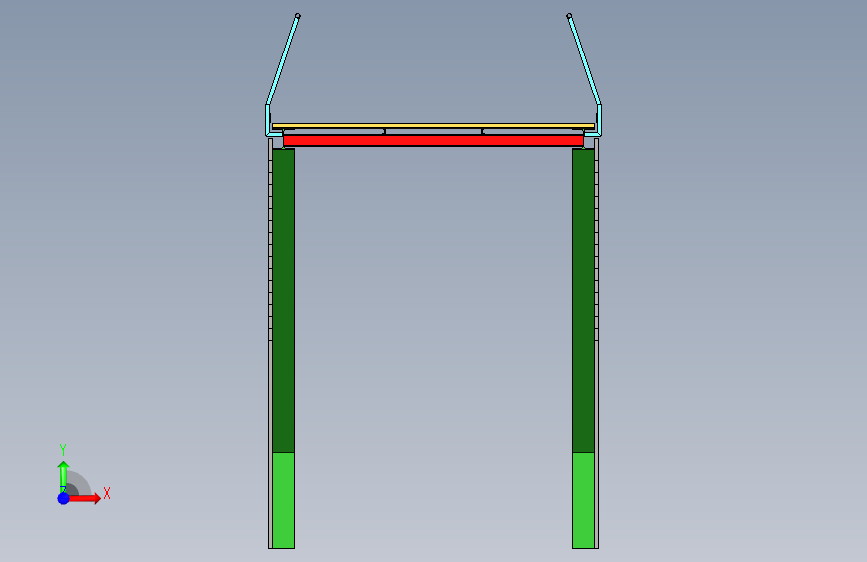Click the red X axis arrow
The width and height of the screenshot is (867, 562).
click(84, 498)
